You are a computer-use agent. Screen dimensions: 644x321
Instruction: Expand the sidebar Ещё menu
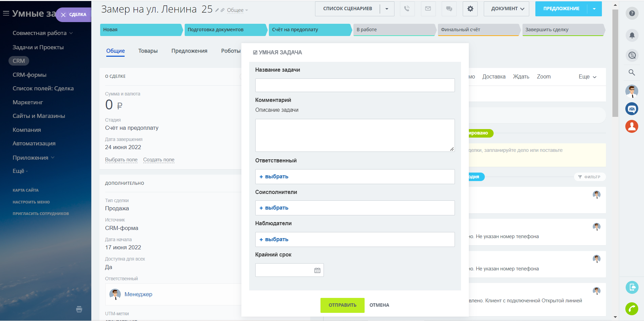(20, 171)
